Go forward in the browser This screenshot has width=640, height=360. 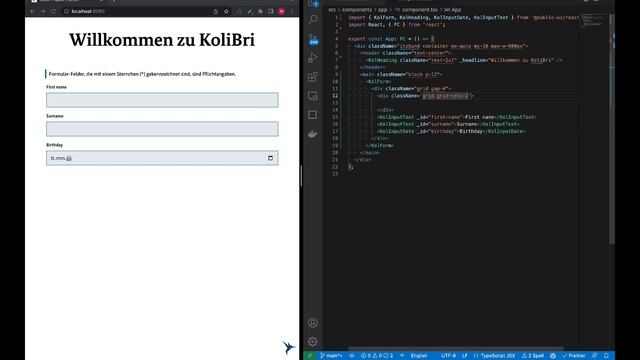[43, 11]
